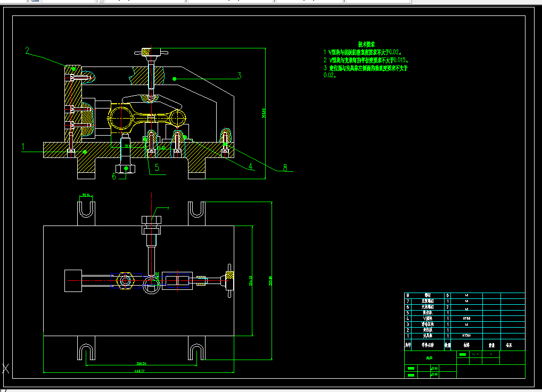The image size is (542, 392).
Task: Pick balloon number 1 beside base plate
Action: pos(23,147)
